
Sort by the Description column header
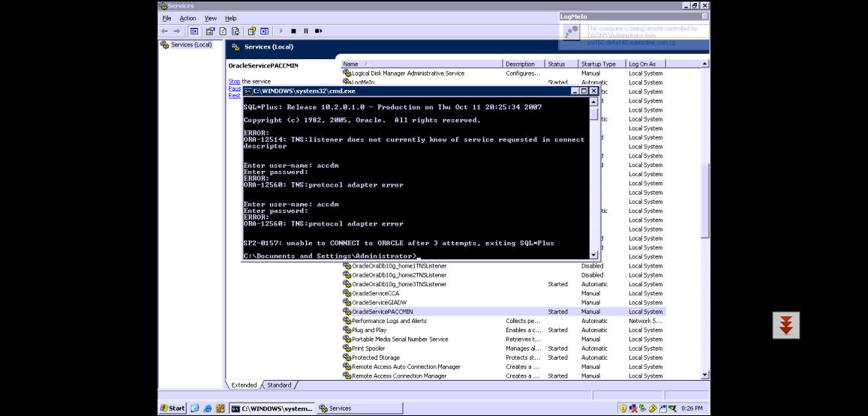point(524,64)
